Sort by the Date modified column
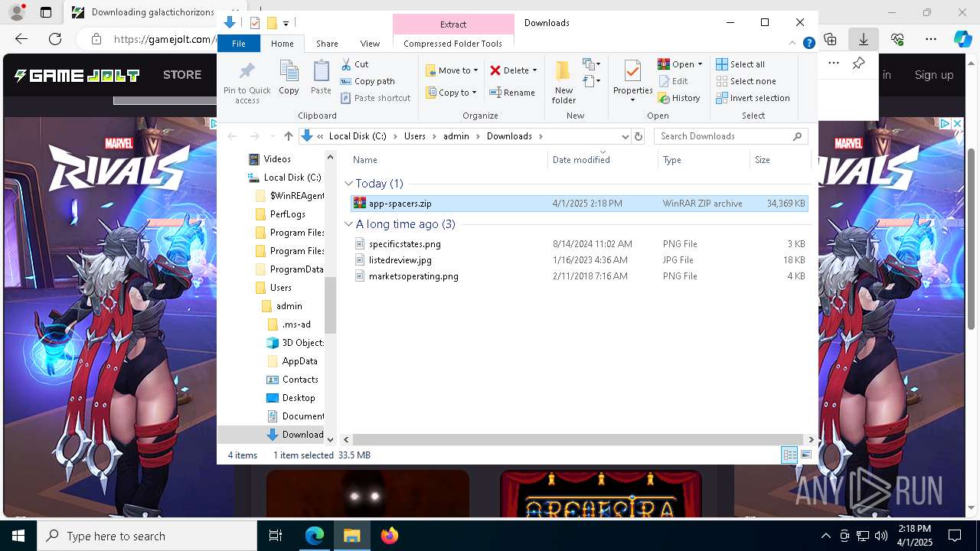Screen dimensions: 980x551 pos(581,160)
